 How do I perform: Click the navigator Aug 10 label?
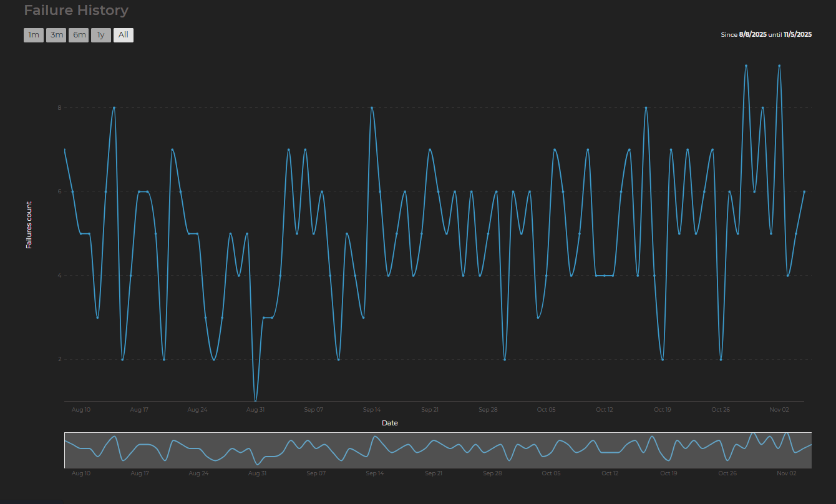coord(81,473)
